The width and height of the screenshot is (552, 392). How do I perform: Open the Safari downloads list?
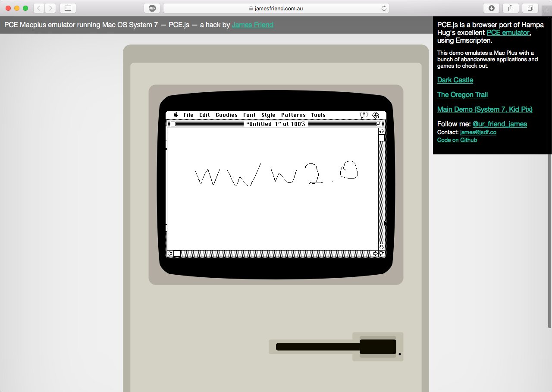point(491,8)
